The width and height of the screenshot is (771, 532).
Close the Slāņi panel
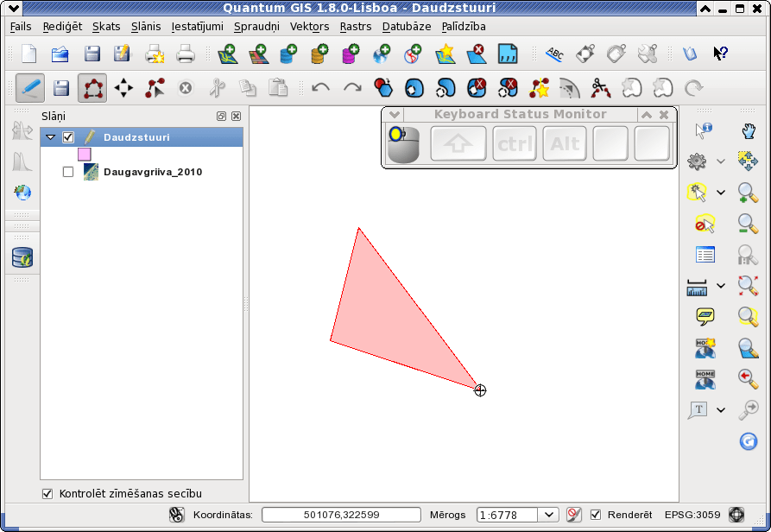236,116
